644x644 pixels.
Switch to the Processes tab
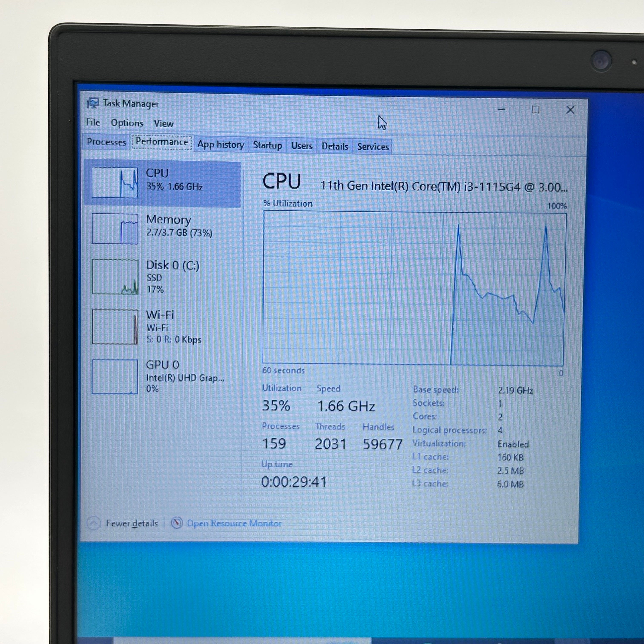106,142
